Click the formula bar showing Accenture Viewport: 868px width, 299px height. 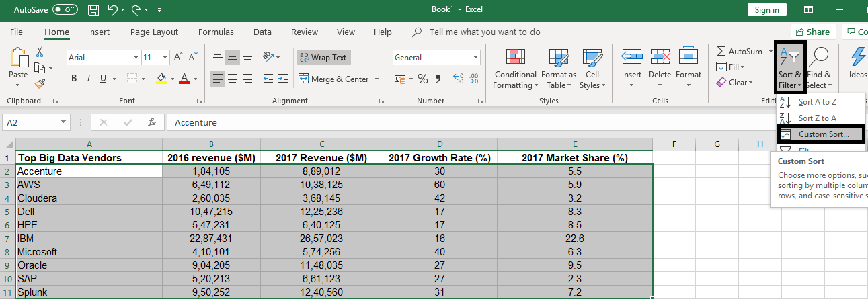516,123
